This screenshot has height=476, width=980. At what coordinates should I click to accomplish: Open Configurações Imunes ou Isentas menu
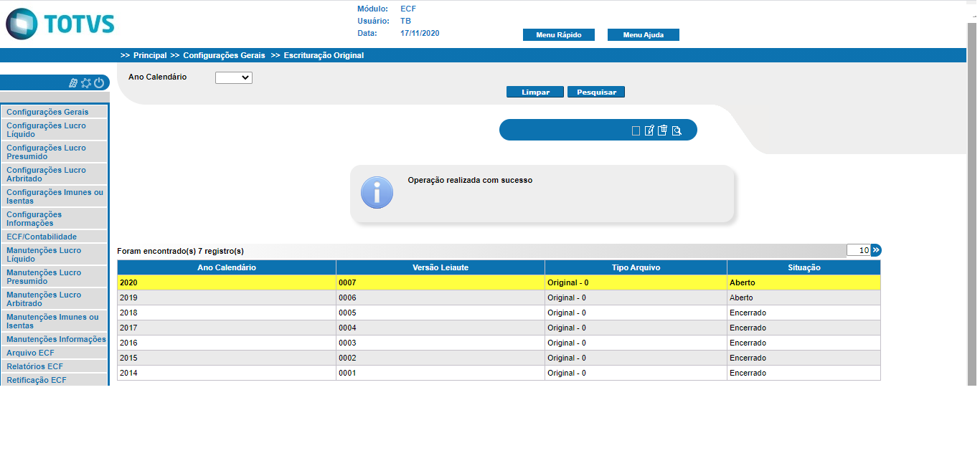54,196
